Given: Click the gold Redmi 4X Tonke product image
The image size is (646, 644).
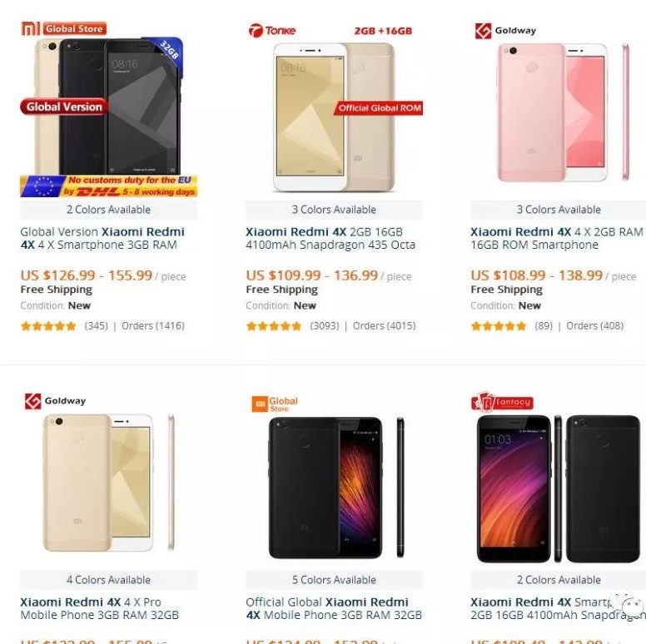Looking at the screenshot, I should click(x=334, y=117).
